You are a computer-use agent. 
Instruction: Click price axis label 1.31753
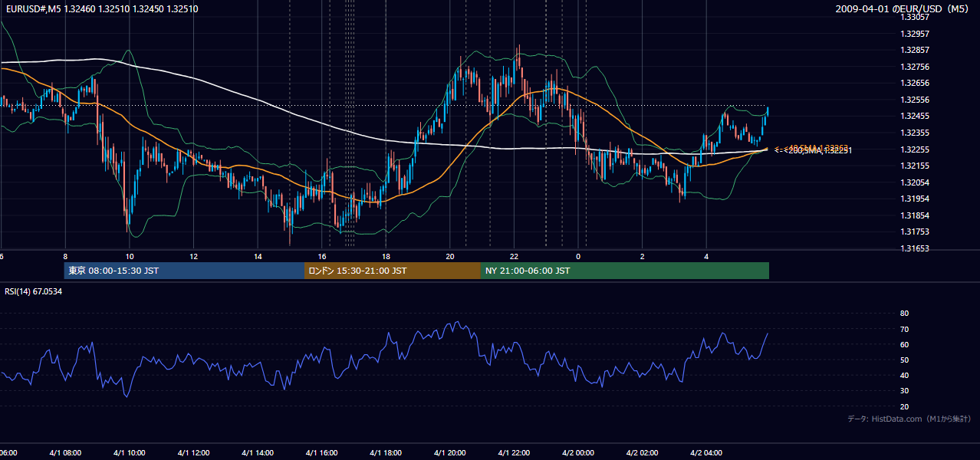[x=915, y=232]
